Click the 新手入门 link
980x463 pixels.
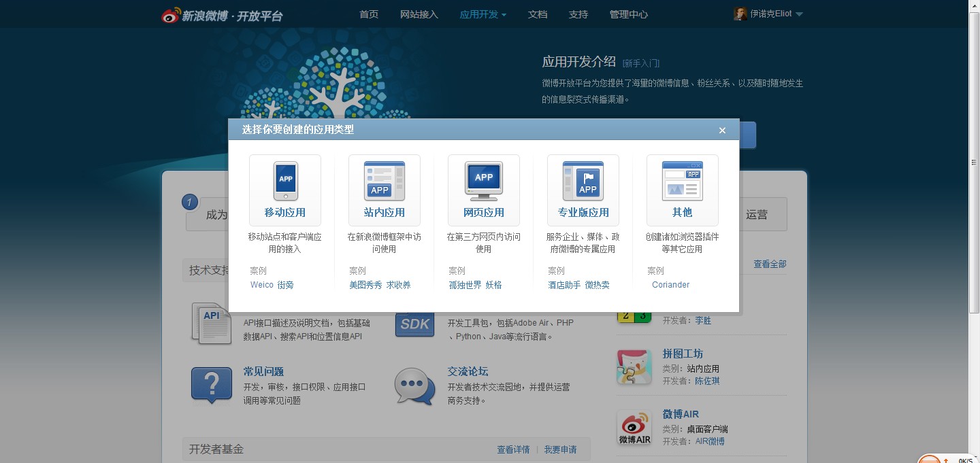click(641, 63)
